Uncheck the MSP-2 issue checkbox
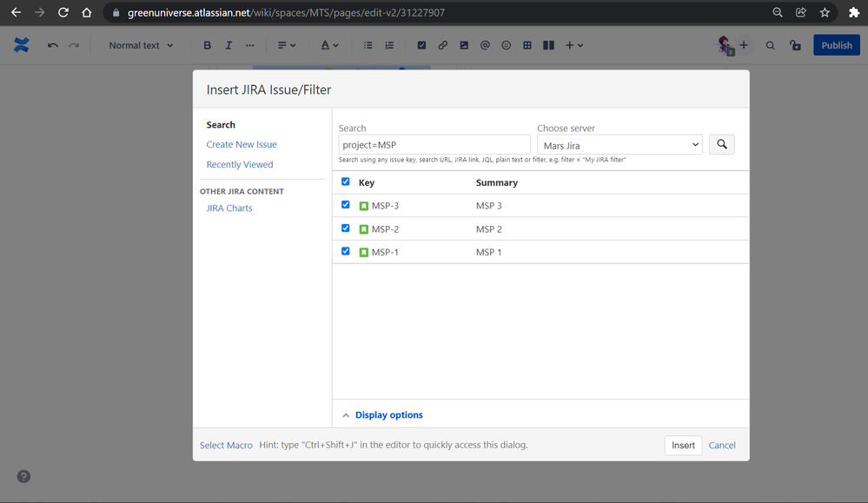The width and height of the screenshot is (868, 503). pyautogui.click(x=346, y=228)
